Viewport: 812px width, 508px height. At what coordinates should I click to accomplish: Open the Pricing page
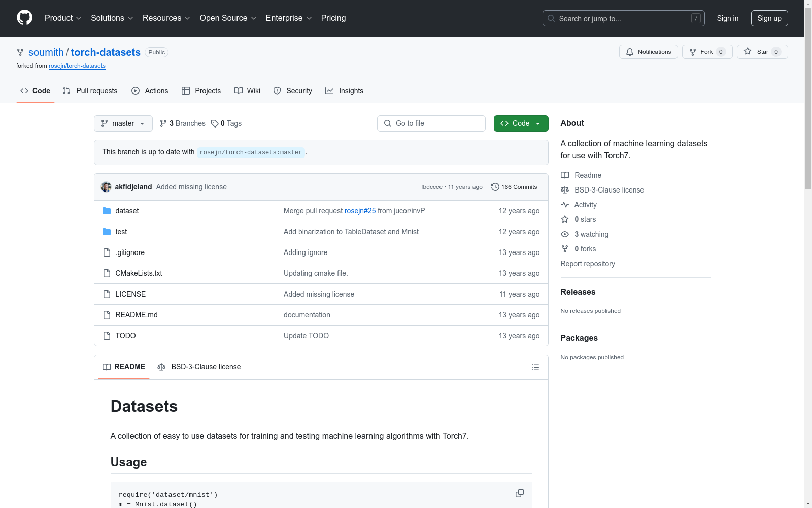[x=333, y=18]
